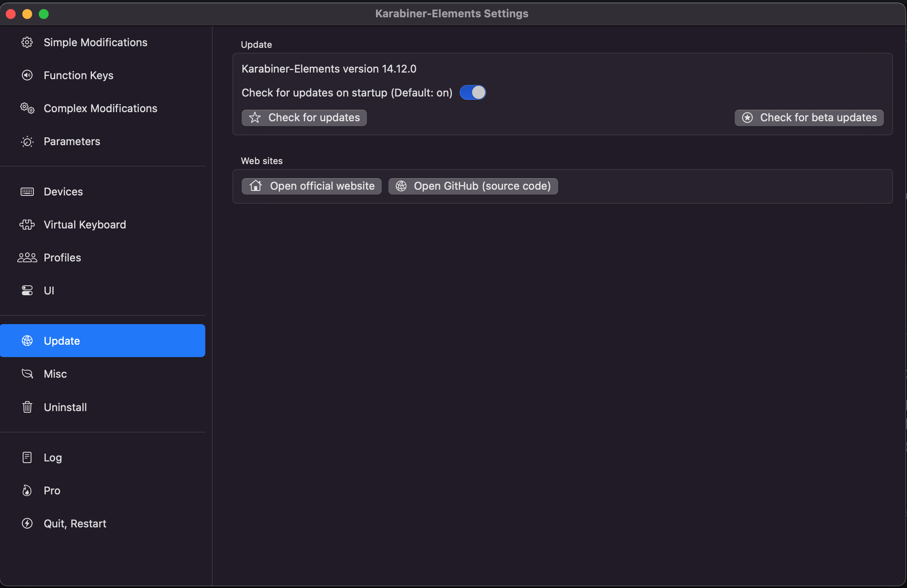Open the Parameters section label

(x=72, y=141)
